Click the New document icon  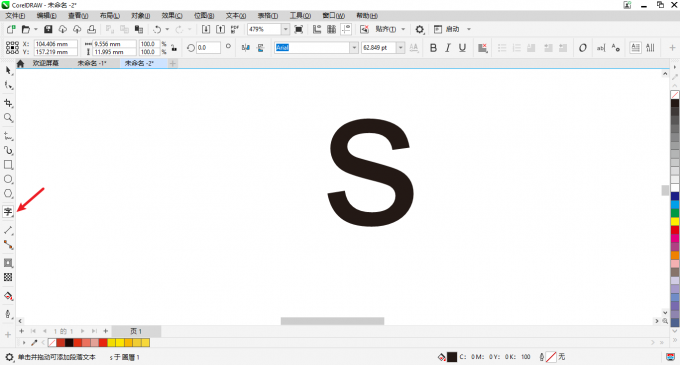(x=11, y=29)
